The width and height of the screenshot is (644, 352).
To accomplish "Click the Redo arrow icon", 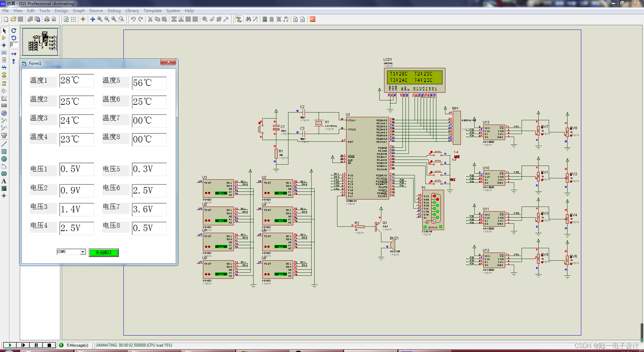I will coord(141,19).
